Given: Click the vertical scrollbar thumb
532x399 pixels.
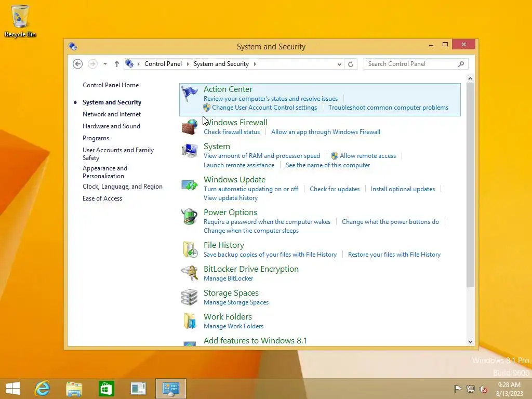Looking at the screenshot, I should (x=470, y=185).
